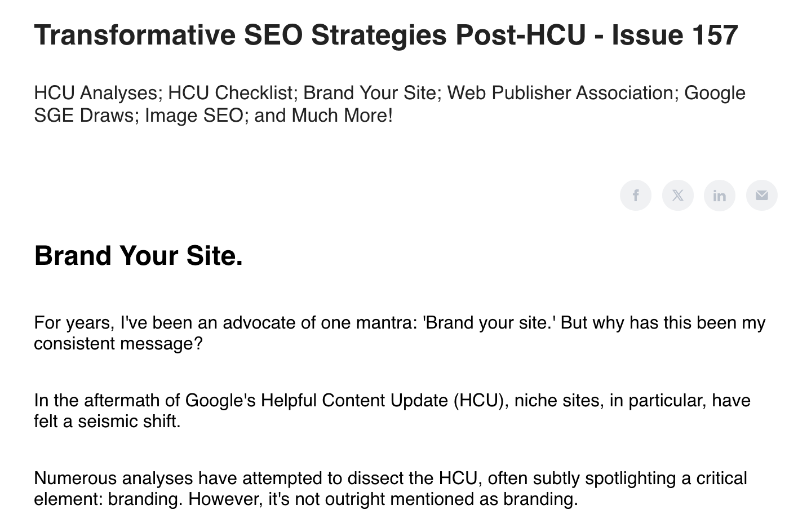Share the issue on X (Twitter)
This screenshot has height=532, width=798.
pyautogui.click(x=677, y=196)
